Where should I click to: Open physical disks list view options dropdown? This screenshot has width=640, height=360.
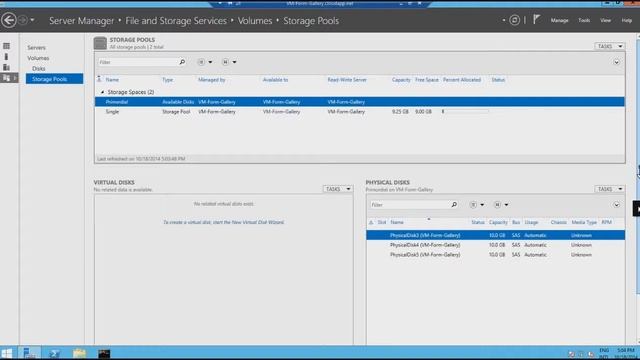[477, 204]
